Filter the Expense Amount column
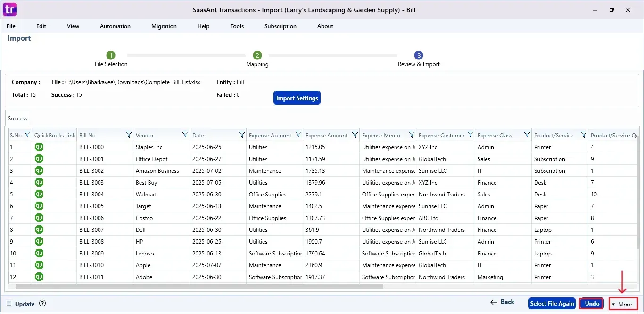The width and height of the screenshot is (644, 314). (355, 135)
